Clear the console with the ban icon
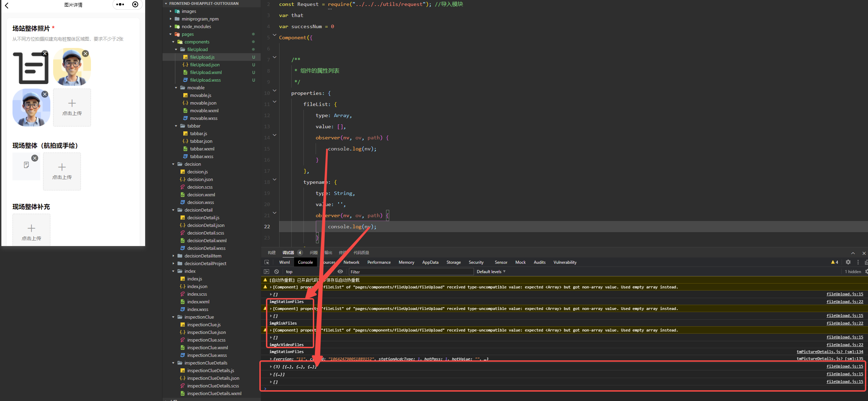 (x=276, y=272)
